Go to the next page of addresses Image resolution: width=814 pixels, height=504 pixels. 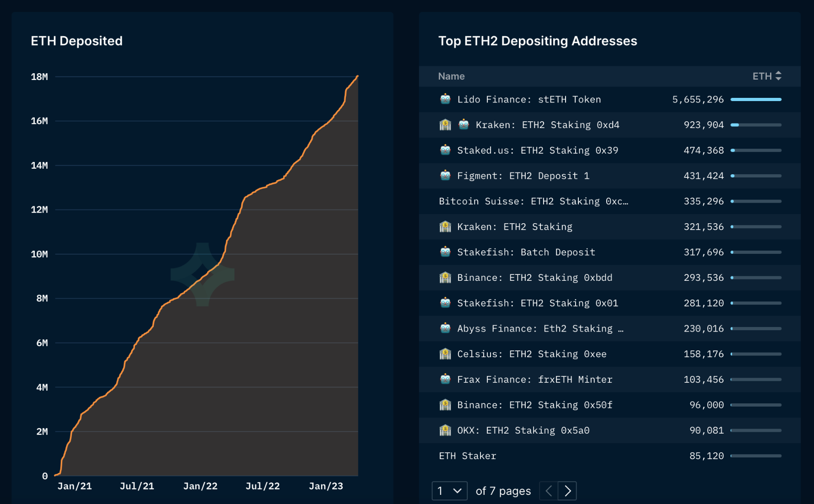567,491
